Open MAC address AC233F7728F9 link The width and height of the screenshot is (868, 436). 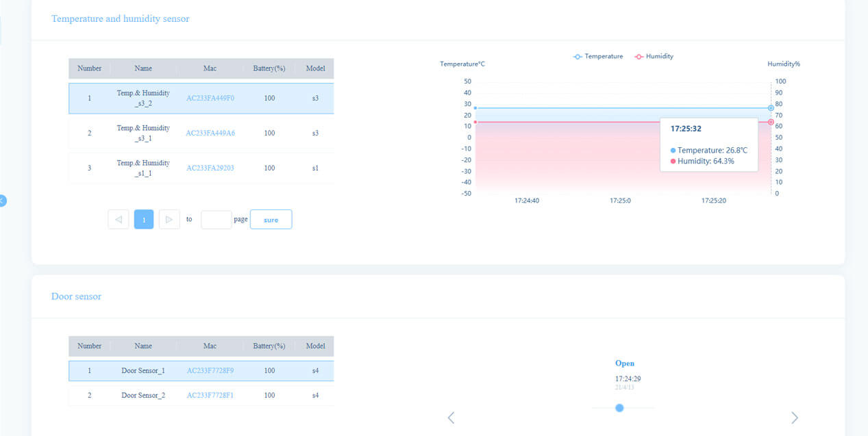click(x=210, y=370)
